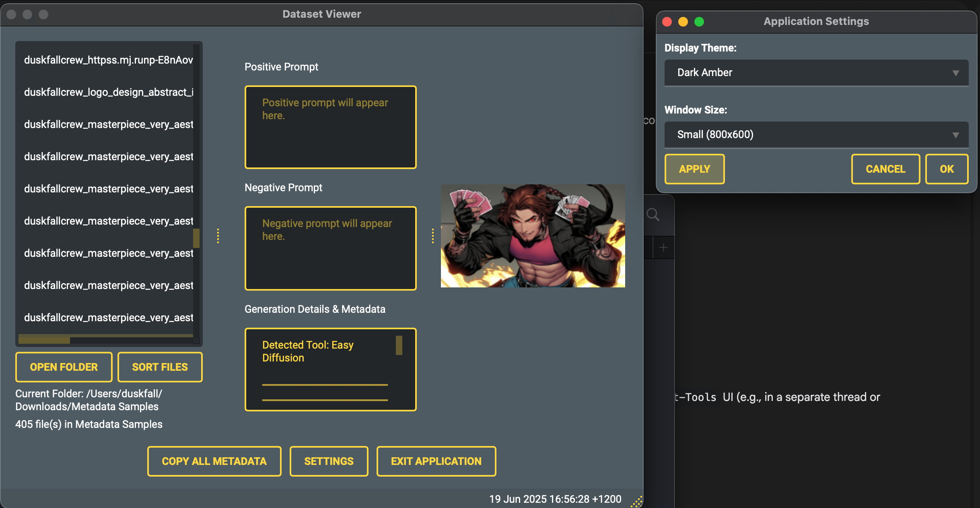This screenshot has width=980, height=508.
Task: Open the Display Theme dropdown
Action: point(816,73)
